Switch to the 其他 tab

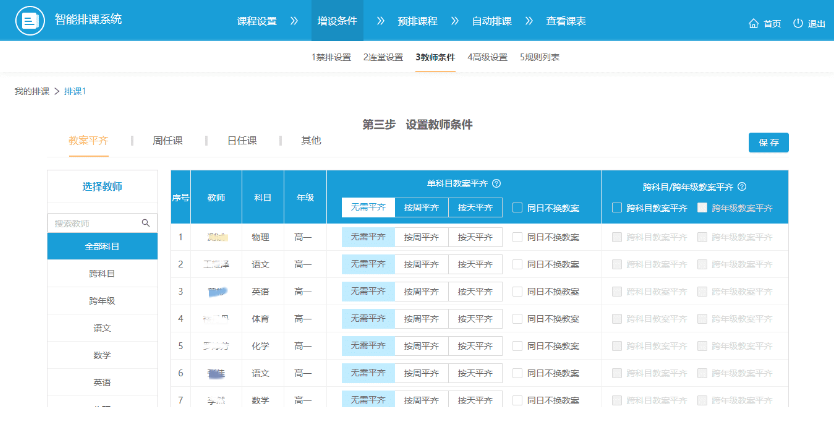click(x=311, y=141)
